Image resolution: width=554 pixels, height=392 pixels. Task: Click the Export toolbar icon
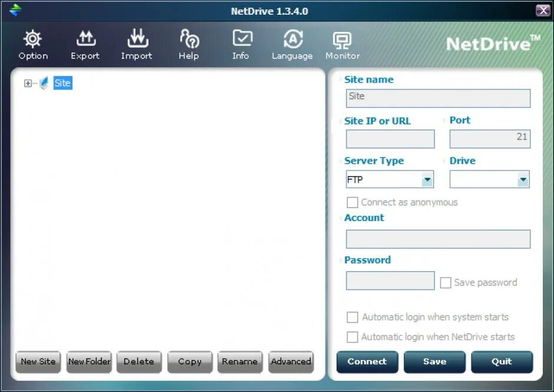[86, 39]
